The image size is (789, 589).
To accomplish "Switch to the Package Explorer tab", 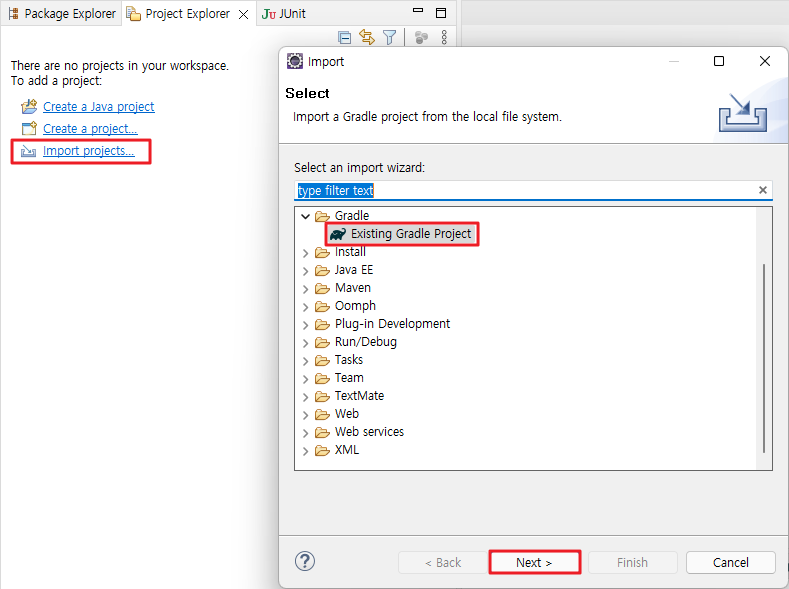I will pos(62,14).
